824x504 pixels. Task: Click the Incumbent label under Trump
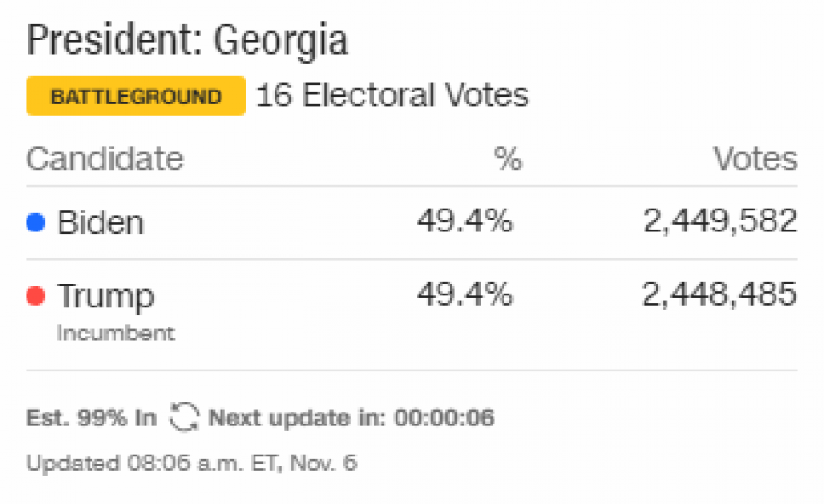point(115,333)
